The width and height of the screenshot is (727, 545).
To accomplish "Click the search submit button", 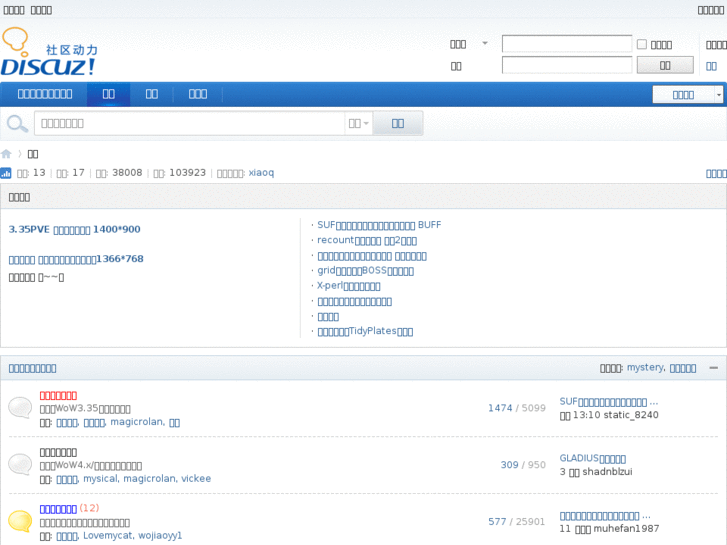I will [398, 123].
